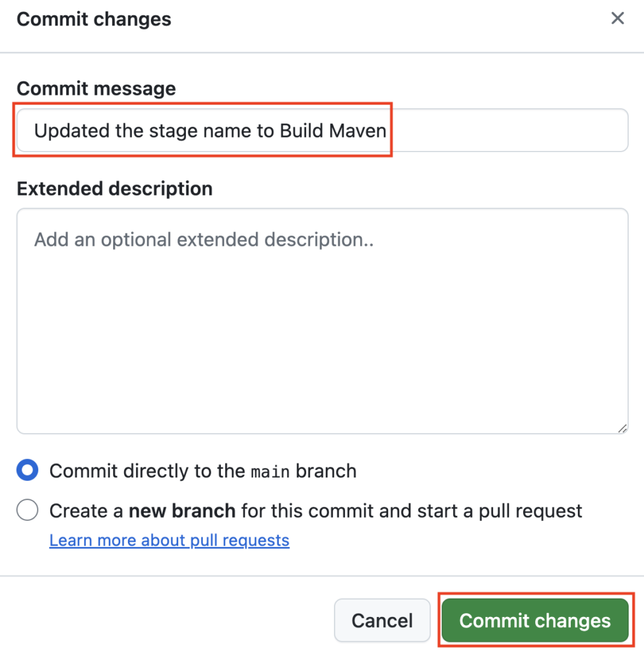Click the 'Commit directly to the main branch' label text
Viewport: 644px width, 652px height.
click(203, 471)
